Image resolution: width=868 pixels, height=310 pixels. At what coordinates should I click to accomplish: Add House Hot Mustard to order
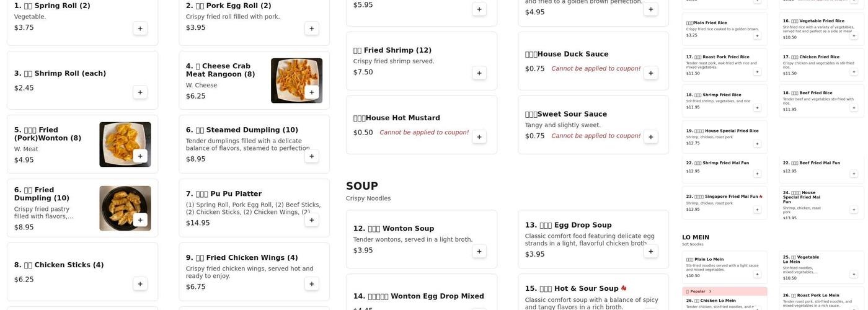479,137
